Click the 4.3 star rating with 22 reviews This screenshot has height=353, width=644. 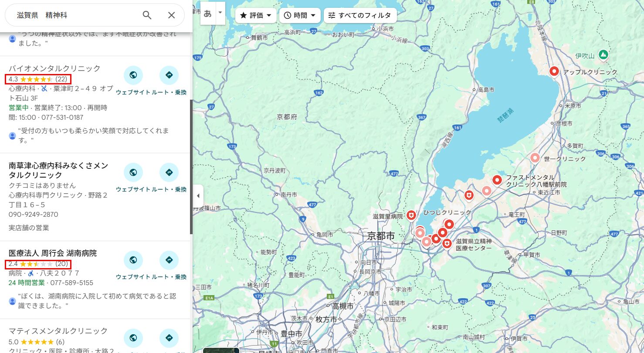pos(38,79)
